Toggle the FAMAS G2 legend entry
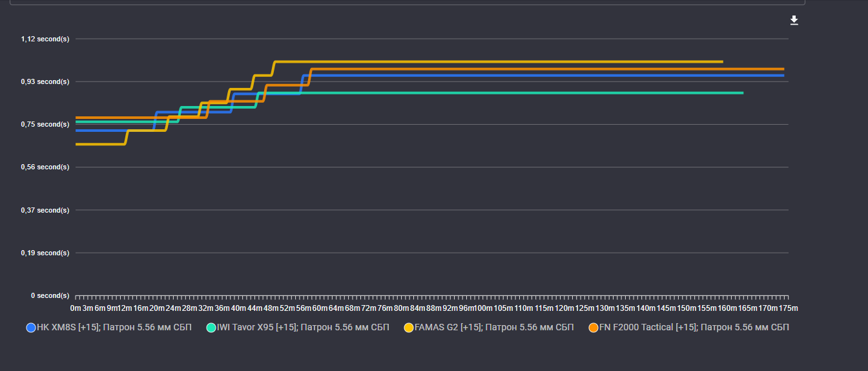Viewport: 868px width, 371px height. [x=489, y=328]
